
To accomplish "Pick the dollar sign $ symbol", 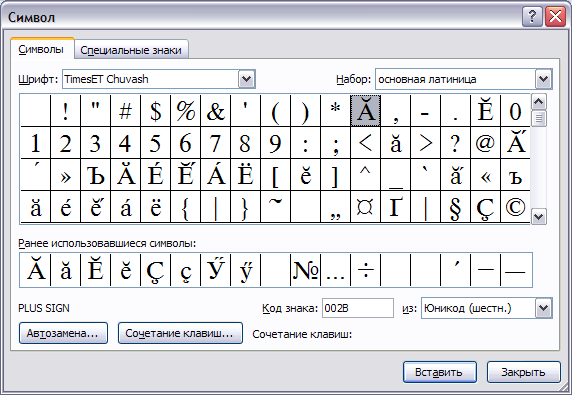I will pos(155,111).
